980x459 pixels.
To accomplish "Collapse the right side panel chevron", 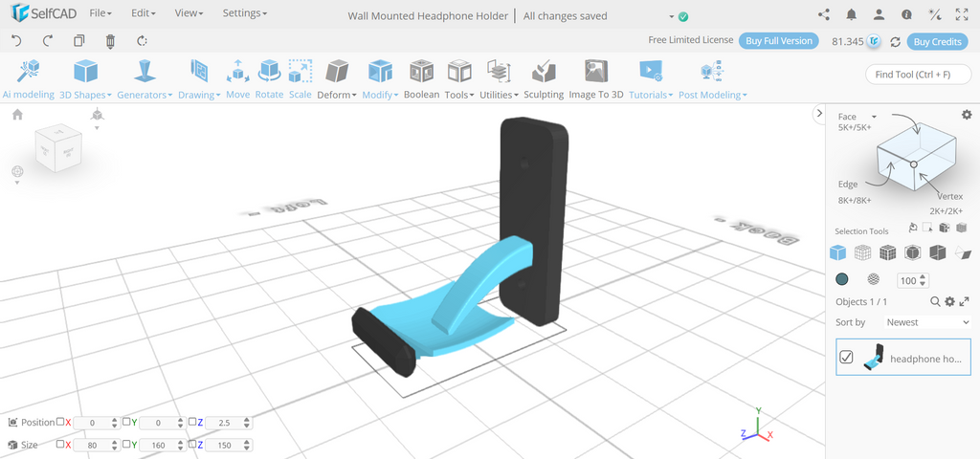I will point(819,113).
